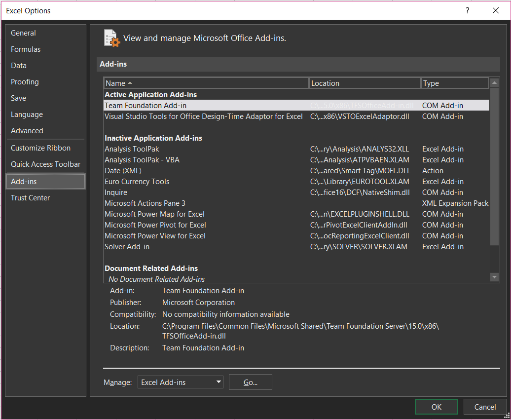The image size is (511, 420).
Task: Select the Solver Add-in entry
Action: coord(127,247)
